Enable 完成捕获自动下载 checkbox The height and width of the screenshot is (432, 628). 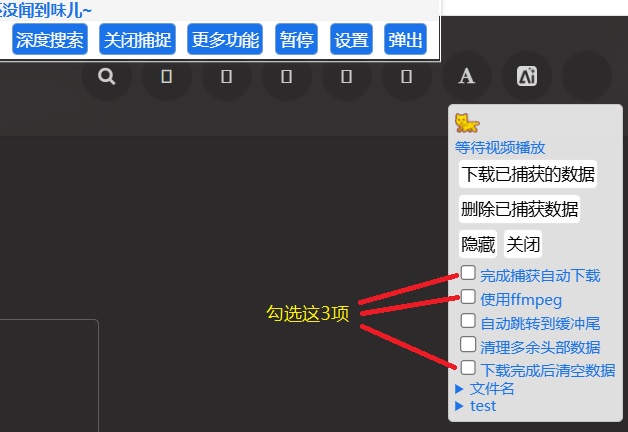click(x=468, y=273)
